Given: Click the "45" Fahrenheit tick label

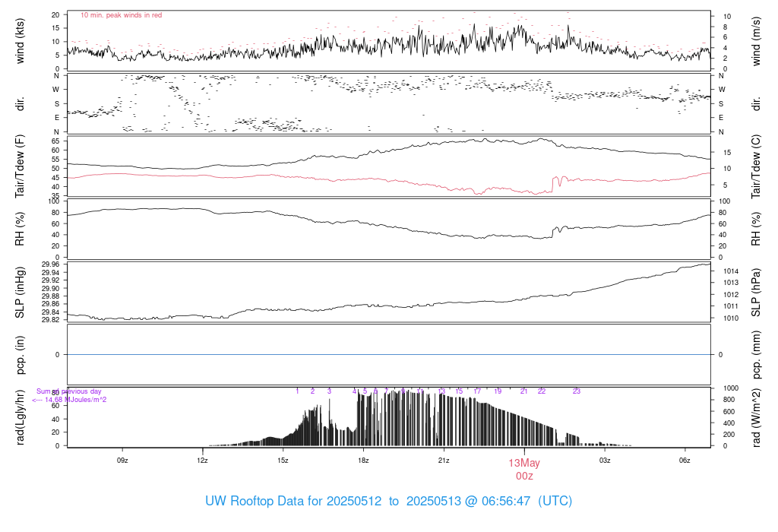Looking at the screenshot, I should (55, 178).
